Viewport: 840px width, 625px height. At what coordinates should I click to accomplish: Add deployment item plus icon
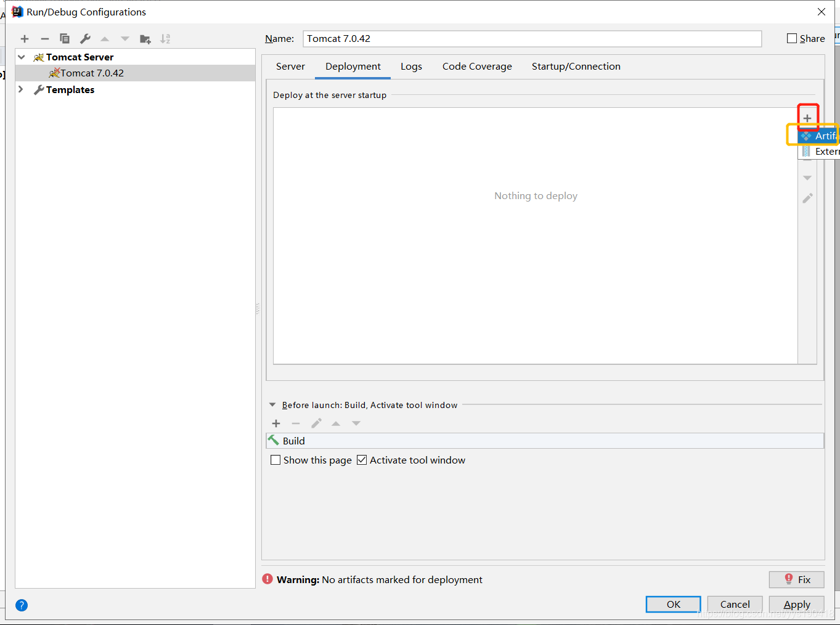pyautogui.click(x=807, y=118)
